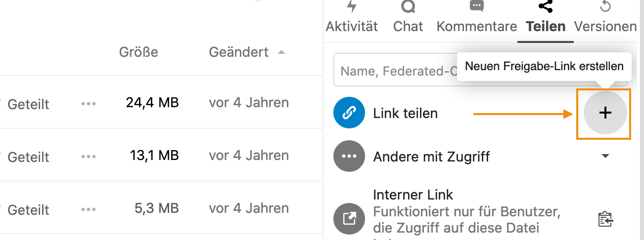
Task: Select the Teilen tab
Action: 546,19
